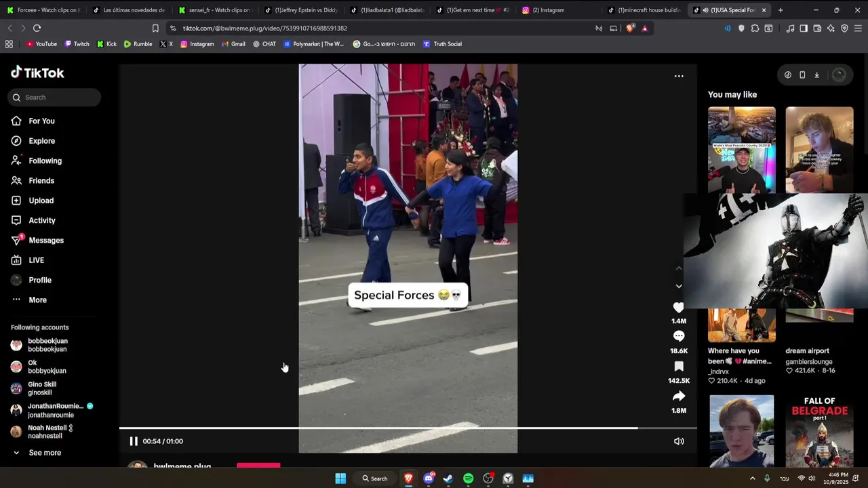Bookmark the video to favorites
This screenshot has width=868, height=488.
pos(679,367)
